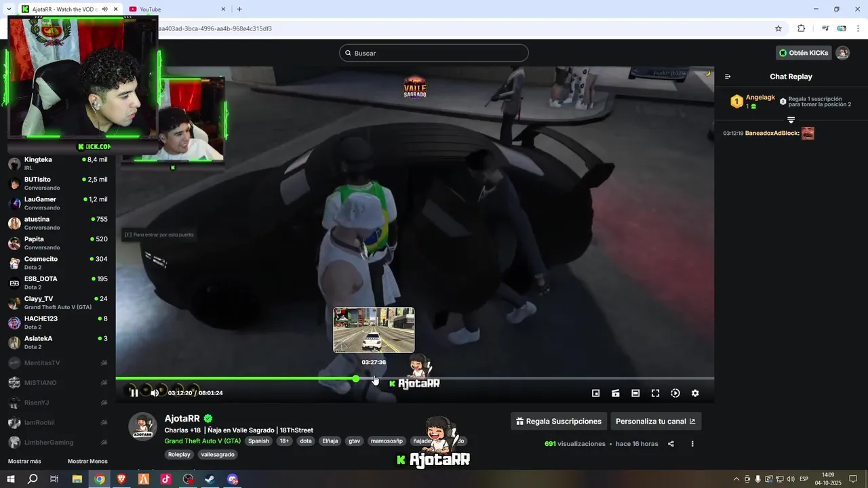Viewport: 868px width, 488px height.
Task: Expand sidebar list with Mostrar más
Action: (24, 462)
